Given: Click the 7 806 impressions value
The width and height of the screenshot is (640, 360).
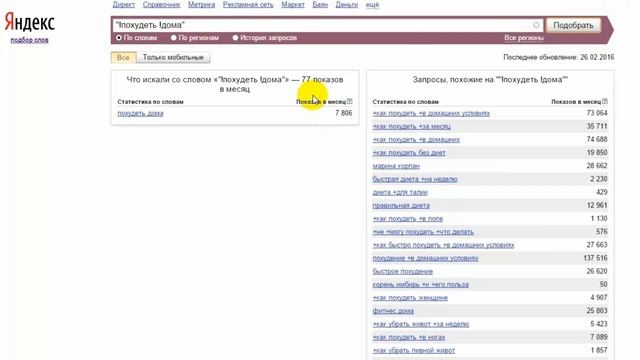Looking at the screenshot, I should click(x=344, y=113).
